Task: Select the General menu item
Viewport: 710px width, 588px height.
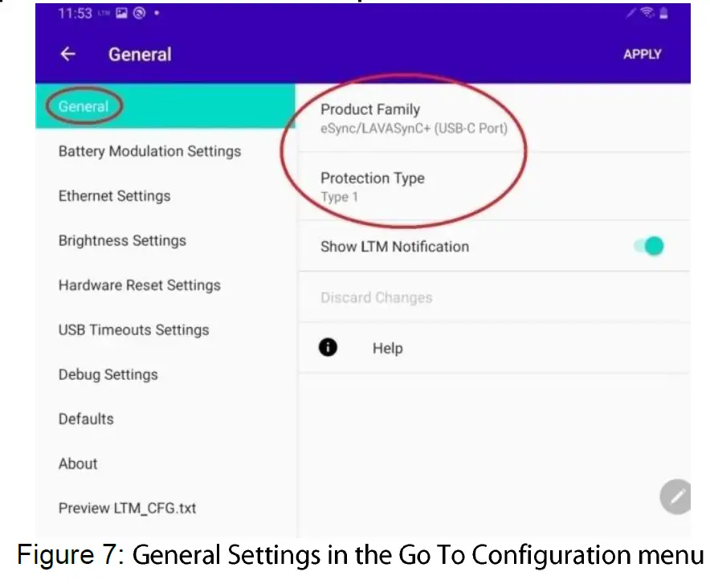Action: (84, 106)
